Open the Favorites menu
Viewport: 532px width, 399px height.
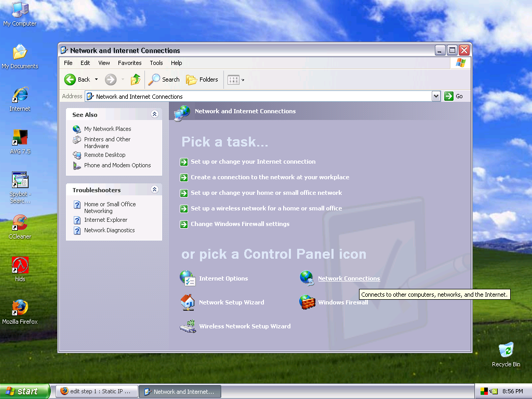click(129, 63)
